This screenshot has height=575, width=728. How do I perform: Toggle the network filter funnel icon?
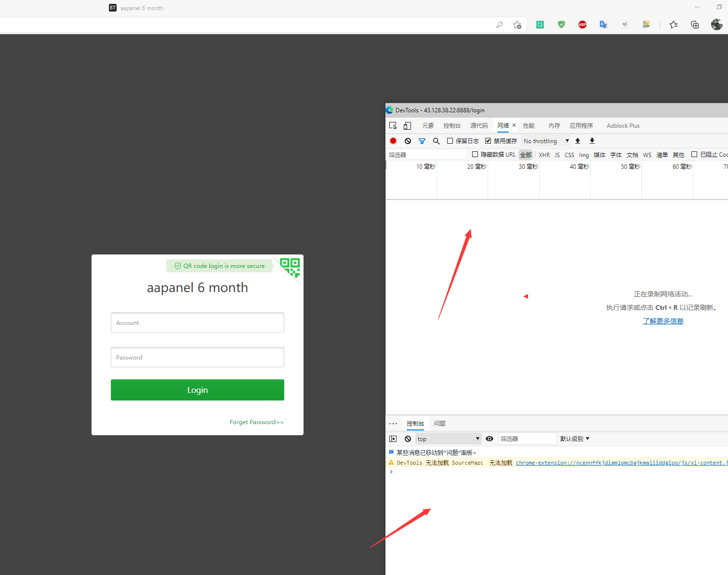tap(422, 141)
